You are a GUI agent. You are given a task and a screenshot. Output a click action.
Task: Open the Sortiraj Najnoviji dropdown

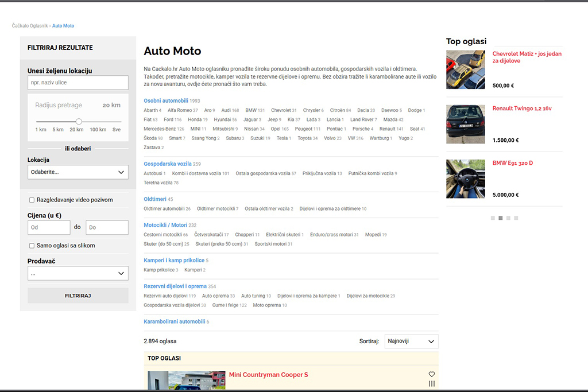411,341
